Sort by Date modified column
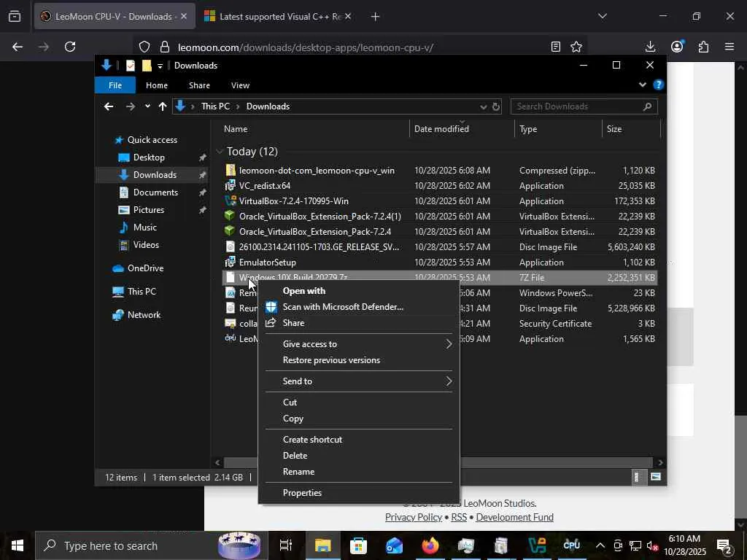747x560 pixels. 462,129
